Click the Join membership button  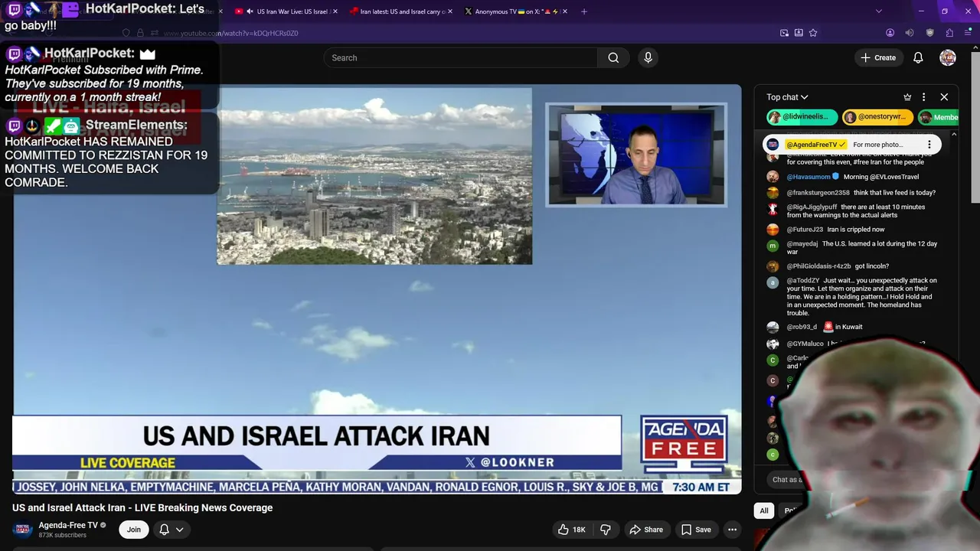134,530
